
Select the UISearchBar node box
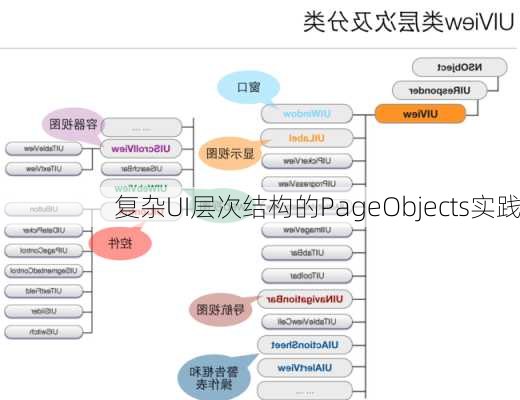click(141, 169)
